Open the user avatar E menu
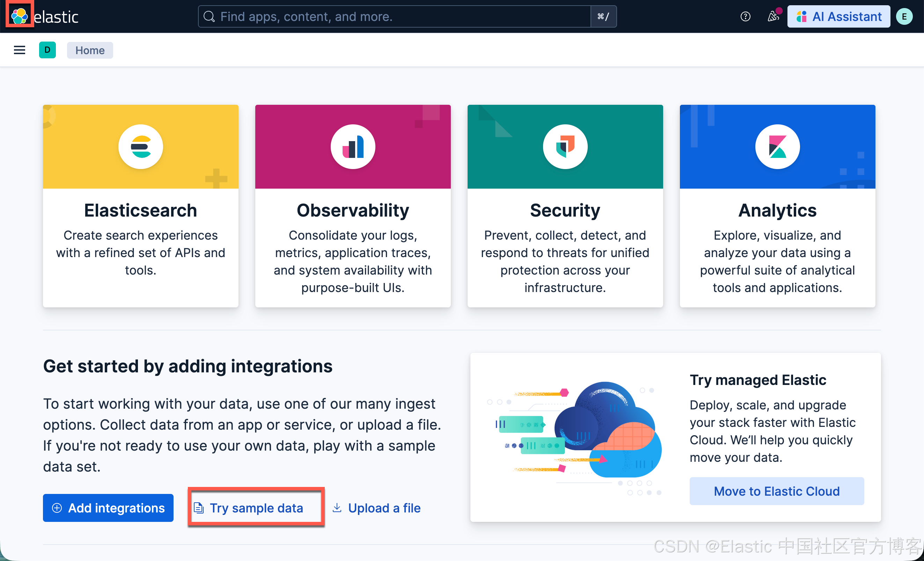This screenshot has height=561, width=924. click(904, 16)
